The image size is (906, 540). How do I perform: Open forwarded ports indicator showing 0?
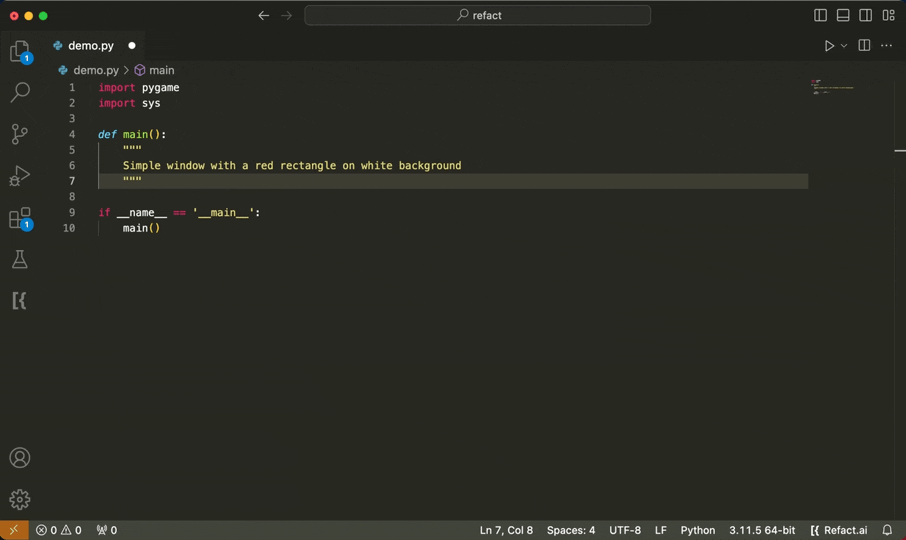[x=107, y=530]
